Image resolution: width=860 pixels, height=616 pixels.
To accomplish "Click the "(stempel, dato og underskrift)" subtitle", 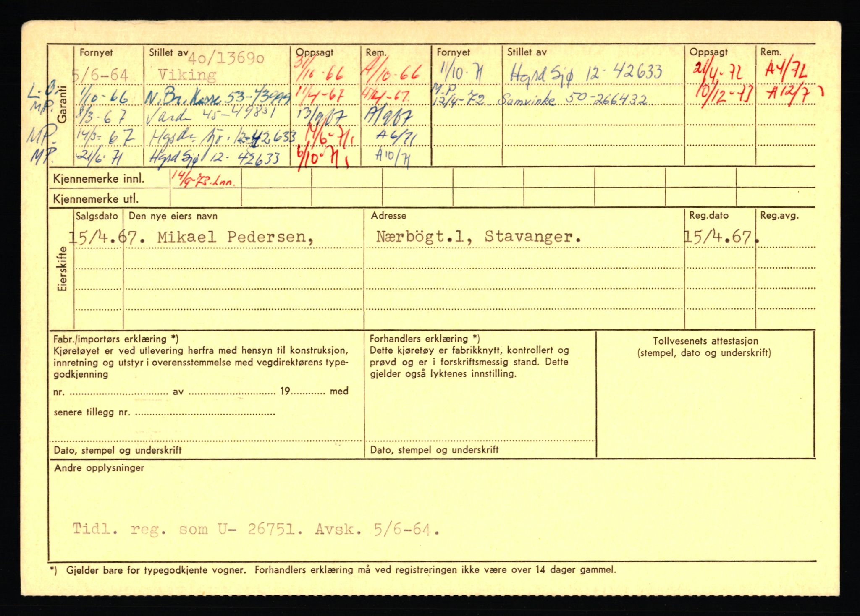I will click(704, 353).
